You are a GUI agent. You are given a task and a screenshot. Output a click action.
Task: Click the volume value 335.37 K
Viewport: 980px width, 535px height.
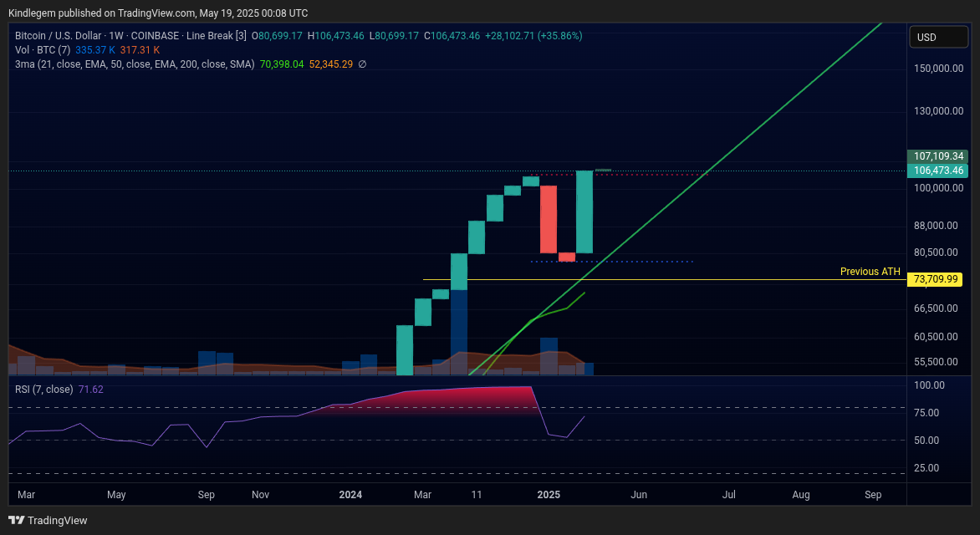95,49
